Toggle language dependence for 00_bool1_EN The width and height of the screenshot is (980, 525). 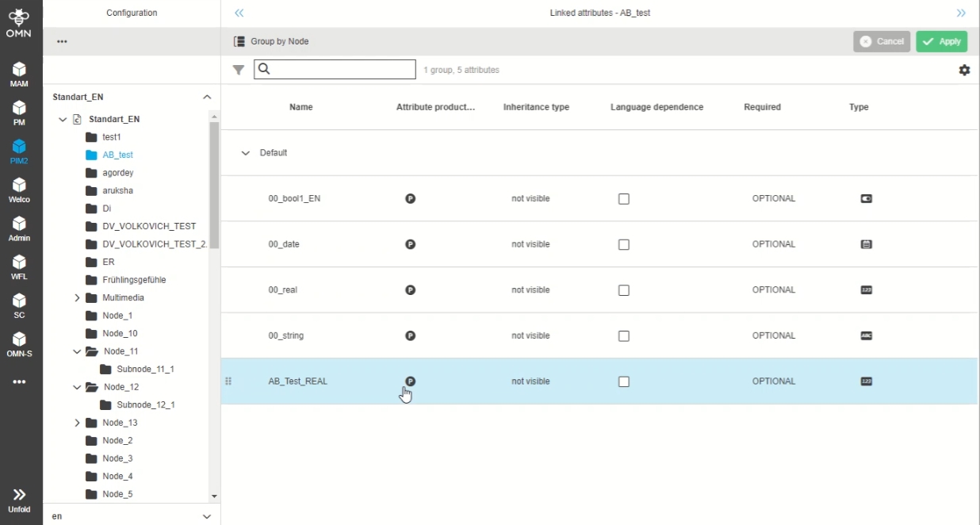click(x=624, y=199)
